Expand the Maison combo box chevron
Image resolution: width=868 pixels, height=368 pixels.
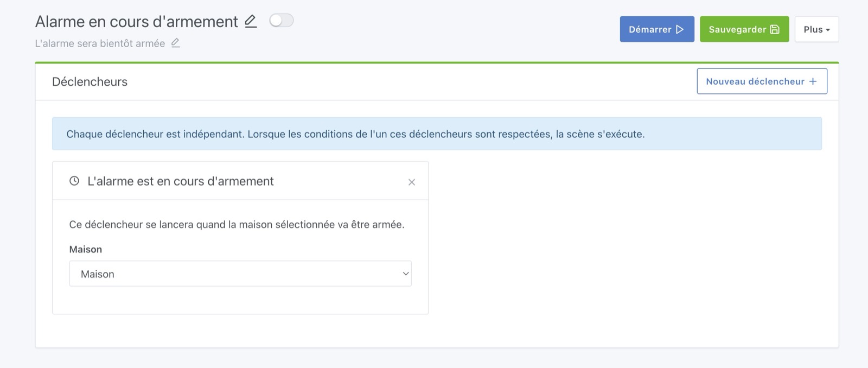405,274
